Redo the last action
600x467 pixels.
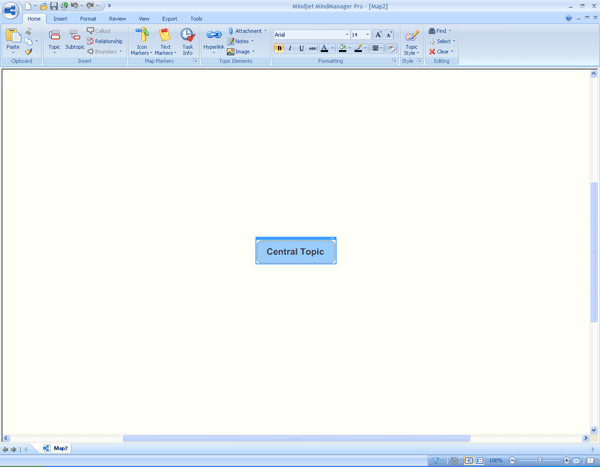tap(90, 6)
